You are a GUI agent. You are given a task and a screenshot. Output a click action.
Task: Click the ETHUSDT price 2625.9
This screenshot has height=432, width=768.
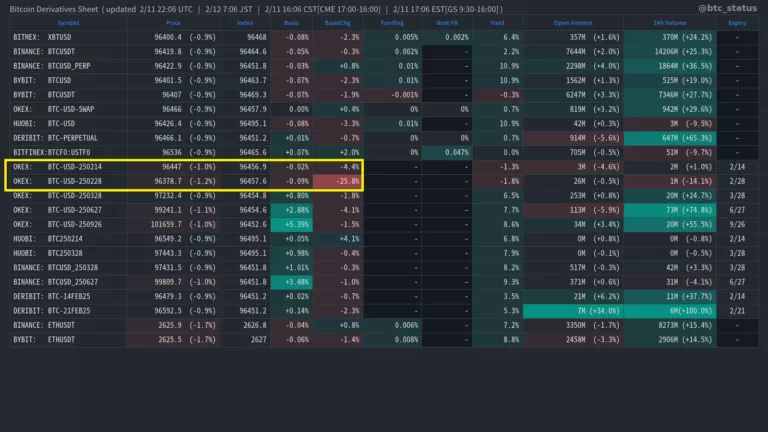tap(170, 325)
